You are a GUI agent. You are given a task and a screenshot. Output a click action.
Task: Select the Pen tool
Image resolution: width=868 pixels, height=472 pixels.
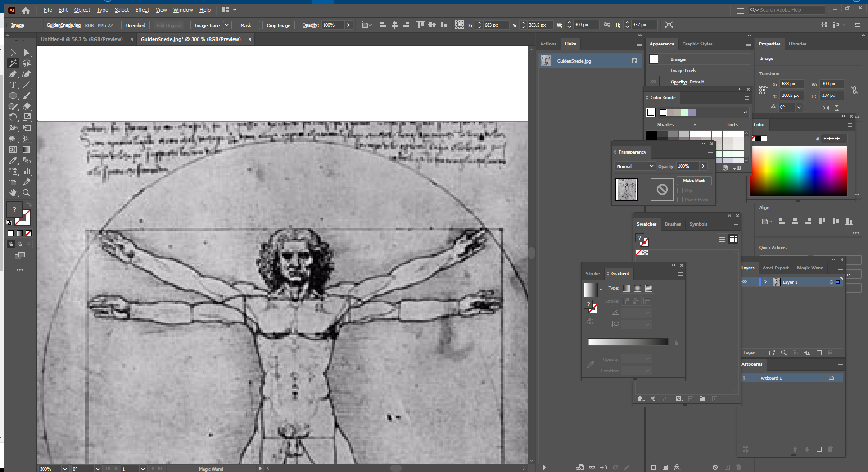(x=13, y=74)
